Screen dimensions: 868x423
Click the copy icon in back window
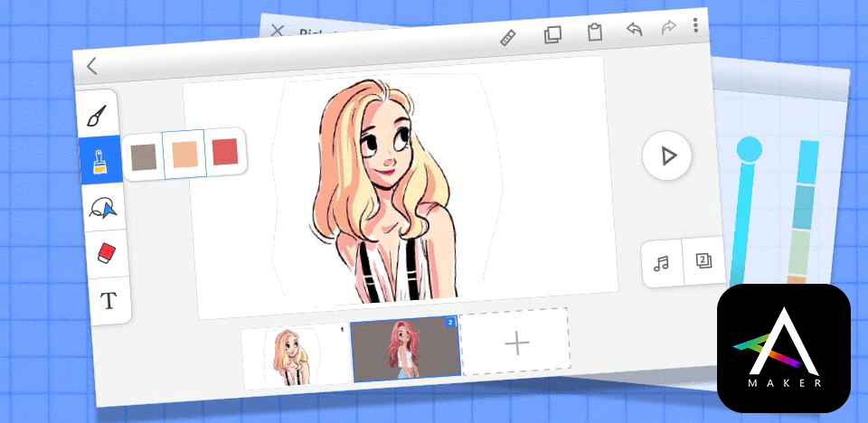coord(552,34)
